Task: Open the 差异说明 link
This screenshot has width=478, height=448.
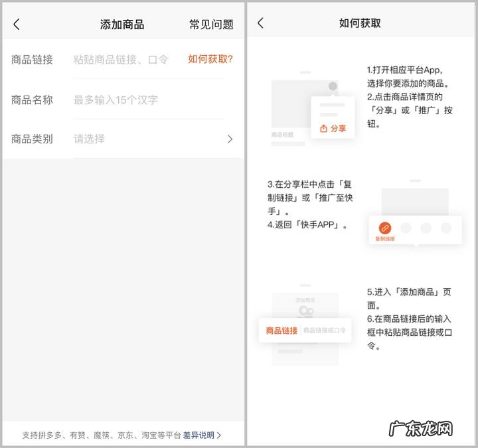Action: point(199,435)
